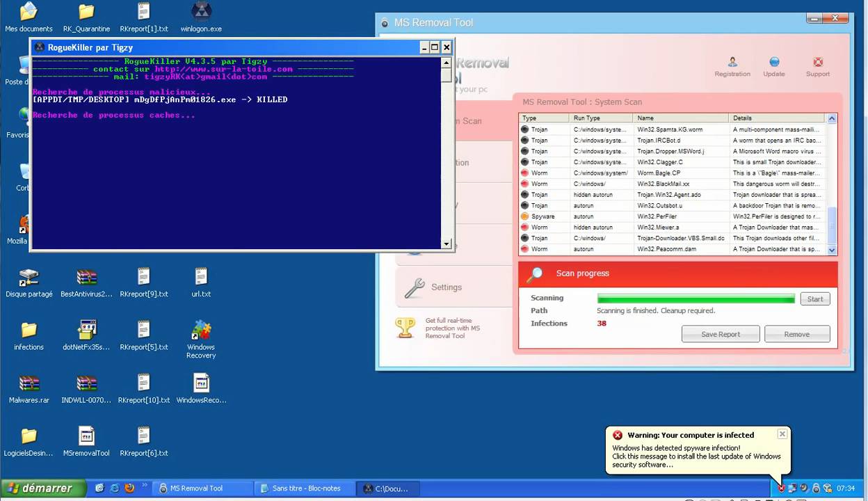The width and height of the screenshot is (868, 501).
Task: Launch Firefox from the quick launch bar
Action: click(x=129, y=488)
